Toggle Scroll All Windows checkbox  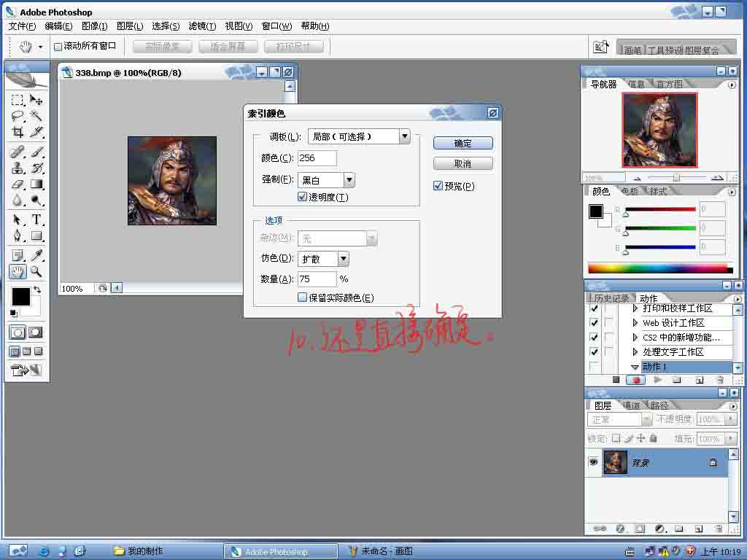coord(58,47)
